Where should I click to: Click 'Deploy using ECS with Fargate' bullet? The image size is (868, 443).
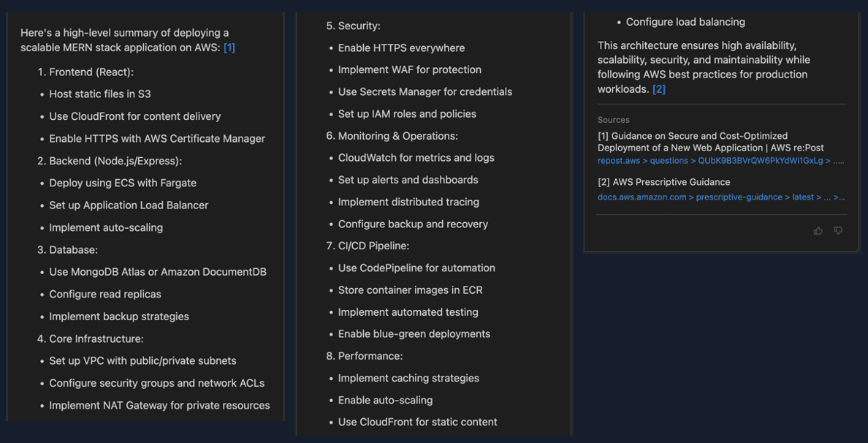[123, 183]
